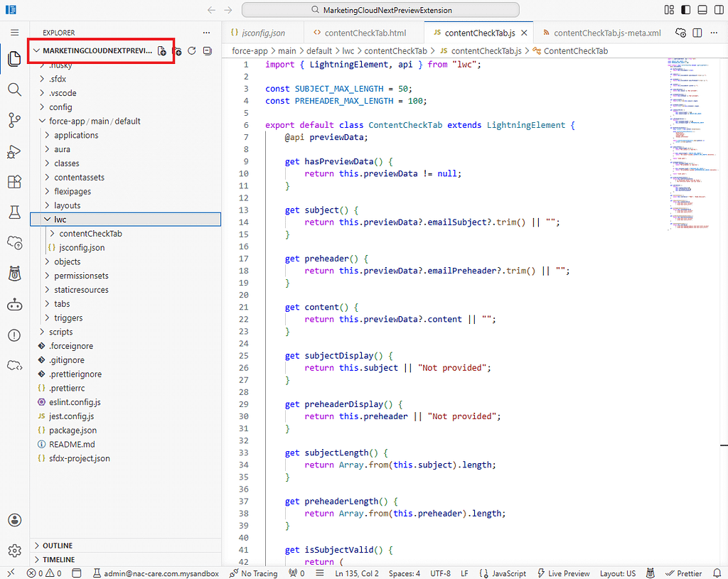Open the Search view in activity bar
The image size is (728, 579).
coord(14,90)
